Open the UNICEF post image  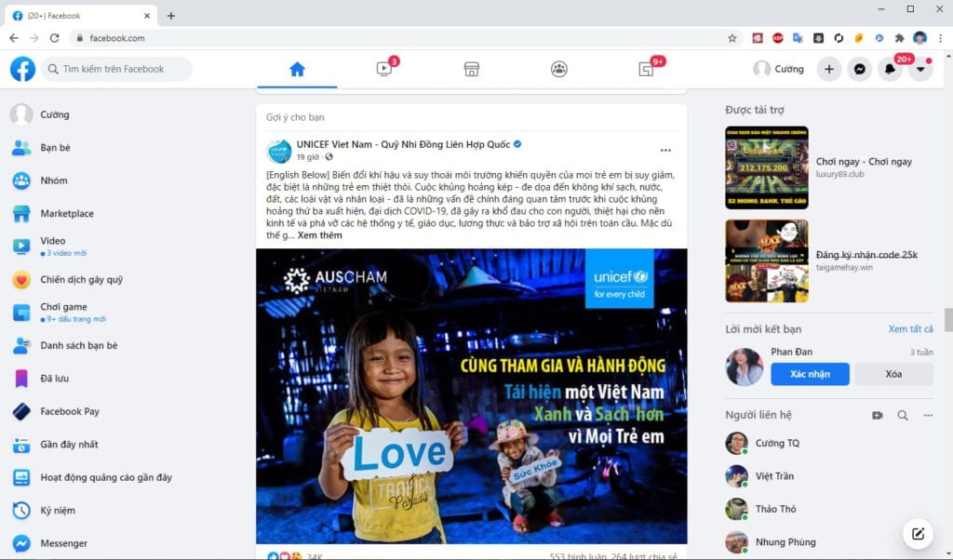point(472,396)
